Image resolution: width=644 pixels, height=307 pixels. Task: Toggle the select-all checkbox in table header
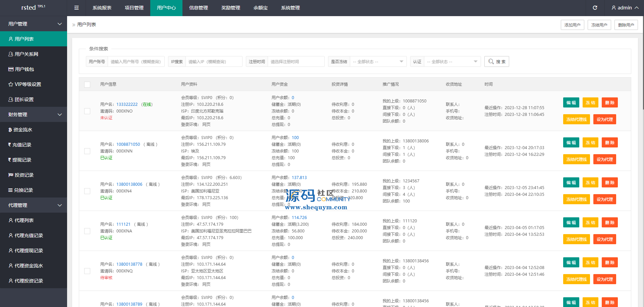[x=87, y=84]
